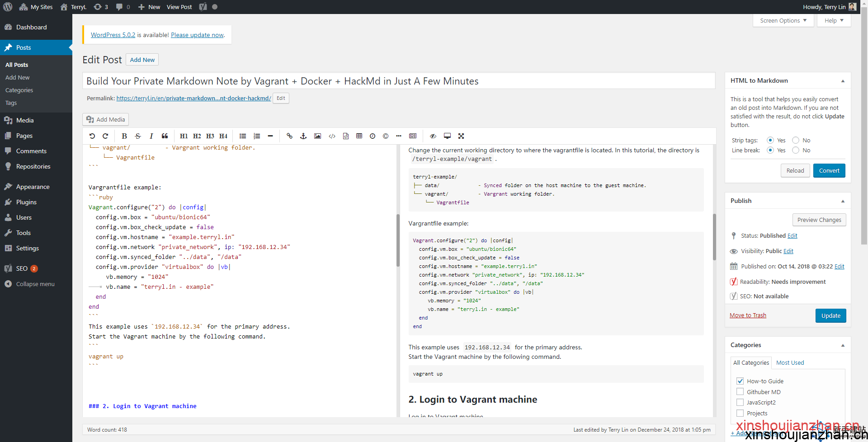
Task: Select No for Line break
Action: click(796, 150)
